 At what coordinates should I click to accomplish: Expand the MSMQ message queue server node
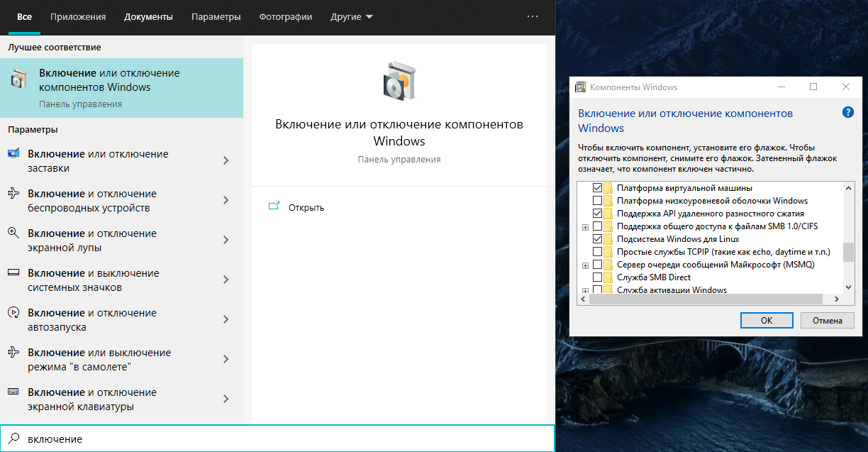coord(585,265)
